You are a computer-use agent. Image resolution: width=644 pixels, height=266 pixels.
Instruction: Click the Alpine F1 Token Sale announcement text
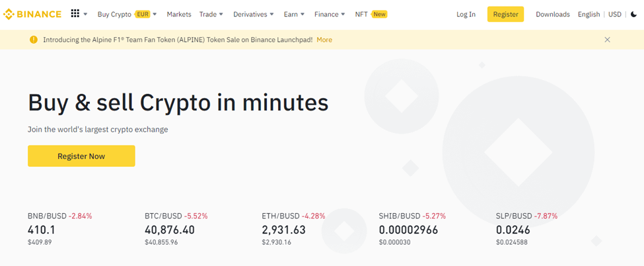point(178,40)
